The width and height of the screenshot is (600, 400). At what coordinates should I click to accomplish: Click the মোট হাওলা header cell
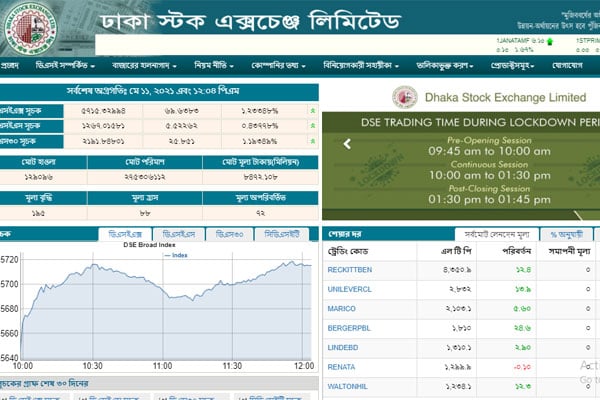43,162
